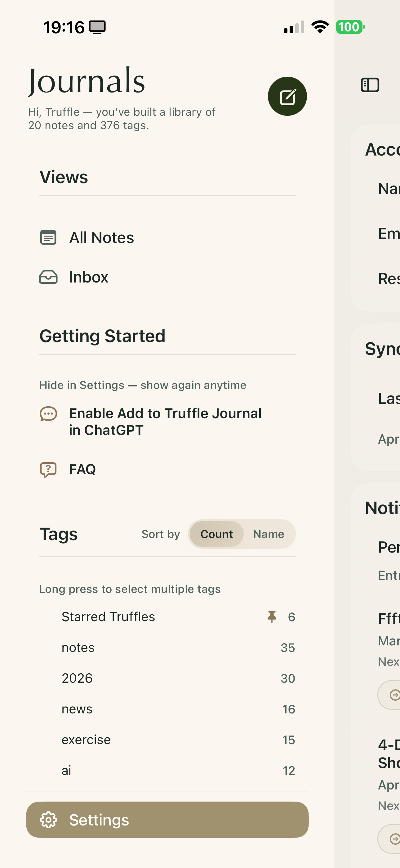Click the Tags section heading
The width and height of the screenshot is (400, 868).
click(59, 534)
